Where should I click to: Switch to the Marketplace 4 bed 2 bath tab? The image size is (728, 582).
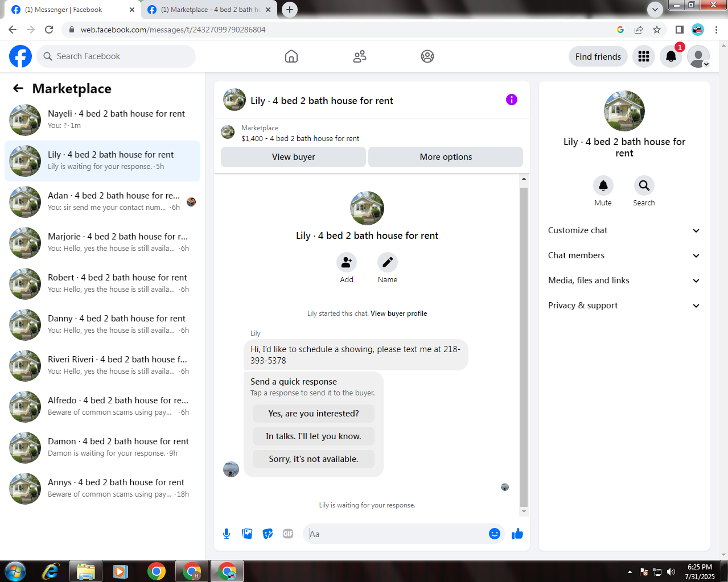click(x=210, y=10)
